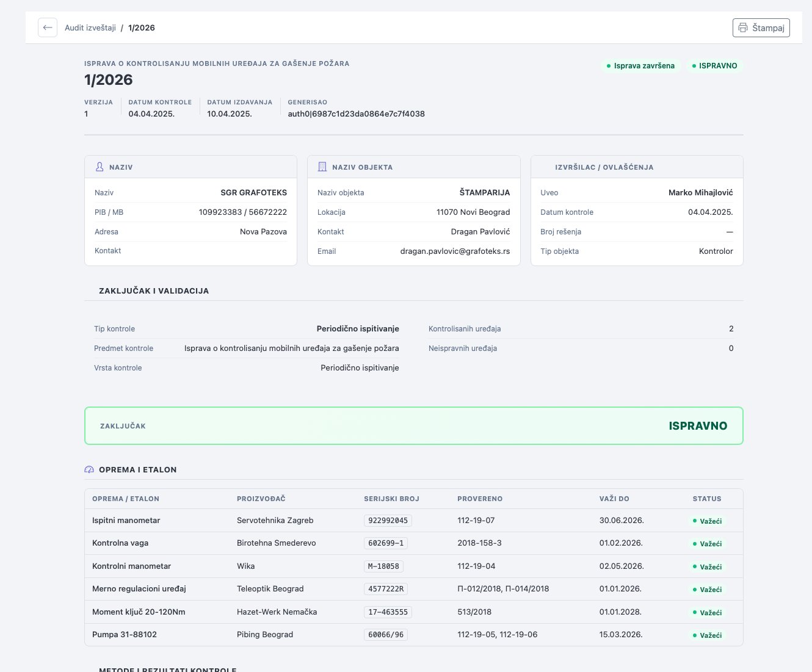Click serial number 922992045 chip
The width and height of the screenshot is (812, 672).
click(x=388, y=521)
